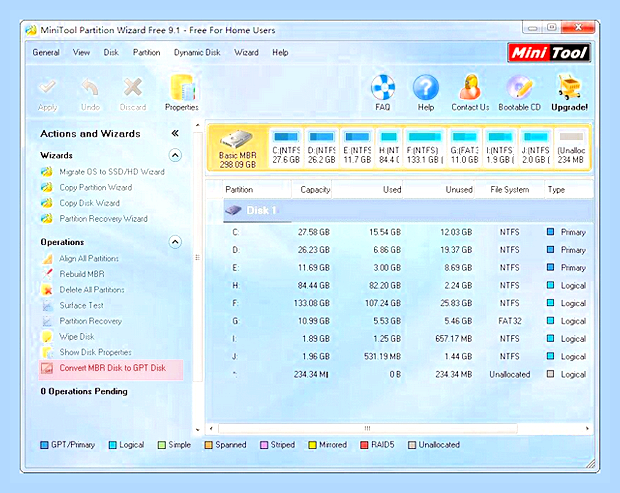Screen dimensions: 620x493
Task: Click Convert MBR Disk to GPT Disk
Action: [x=113, y=368]
